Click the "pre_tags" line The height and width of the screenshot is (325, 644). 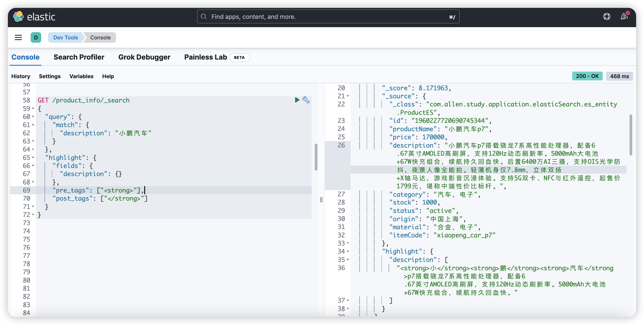pyautogui.click(x=98, y=190)
